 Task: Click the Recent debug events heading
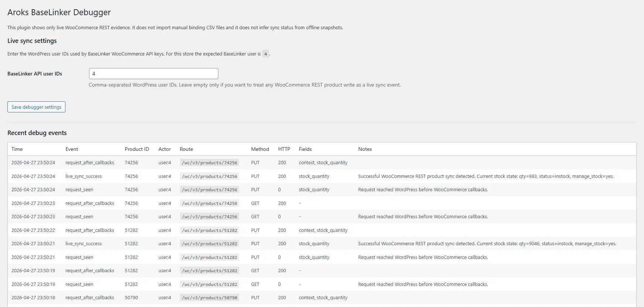(37, 133)
